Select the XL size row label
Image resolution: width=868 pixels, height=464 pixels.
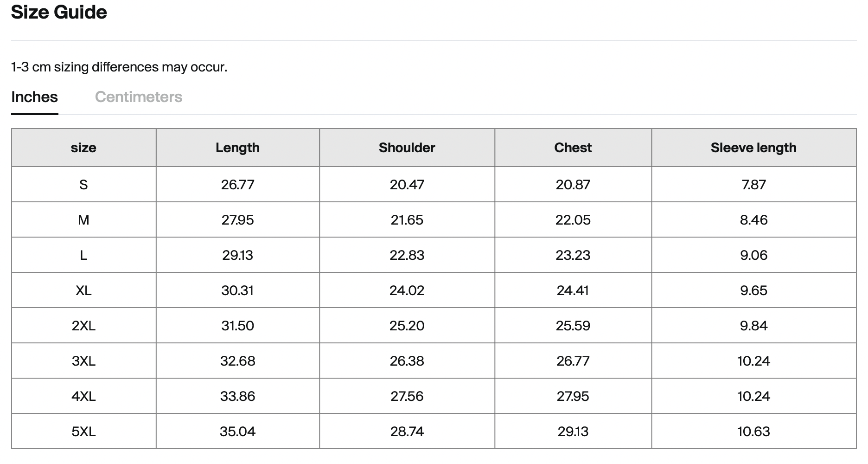(x=83, y=290)
